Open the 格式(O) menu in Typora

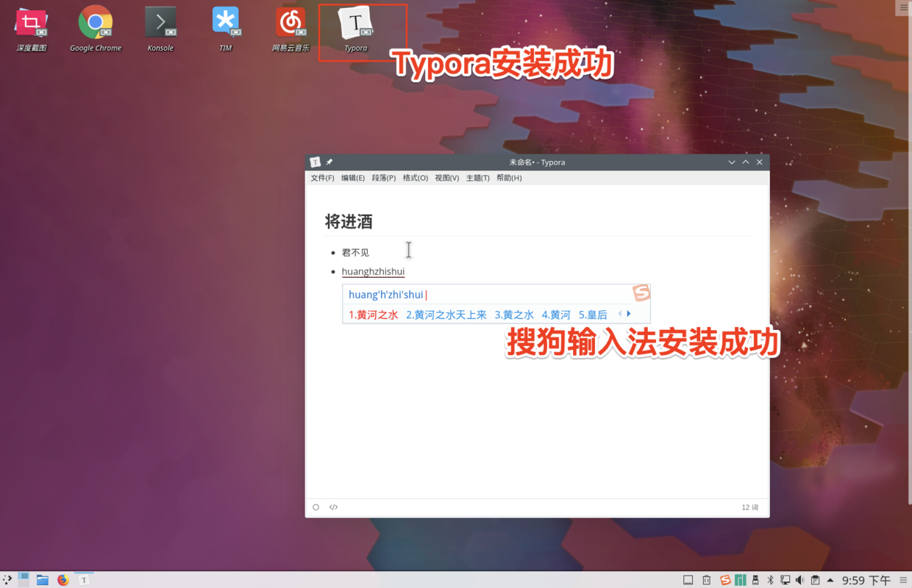pyautogui.click(x=416, y=178)
